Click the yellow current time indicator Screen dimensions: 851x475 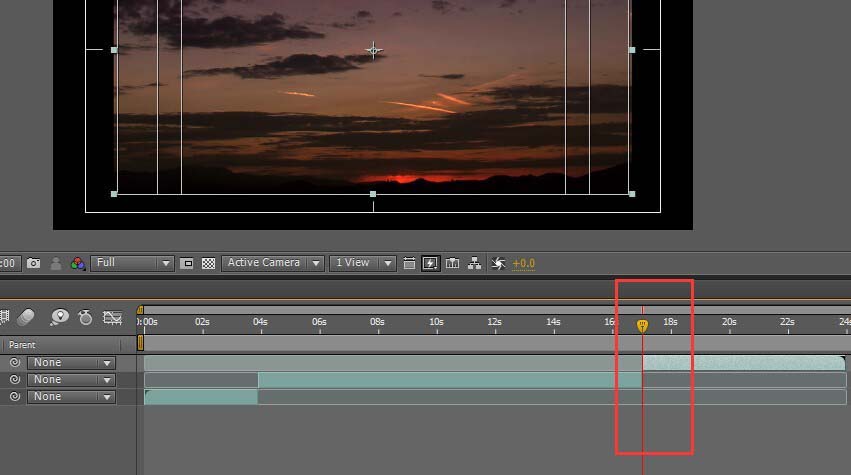642,325
